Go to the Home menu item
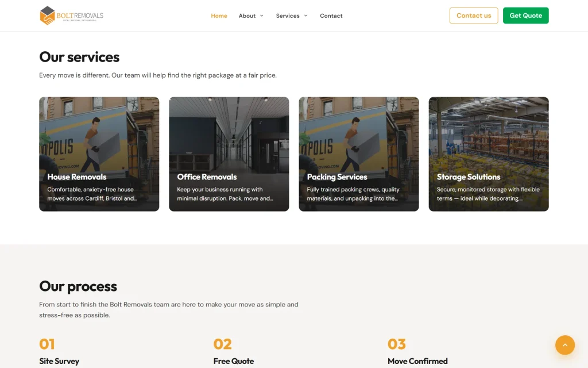Screen dimensions: 588x368 pyautogui.click(x=219, y=16)
